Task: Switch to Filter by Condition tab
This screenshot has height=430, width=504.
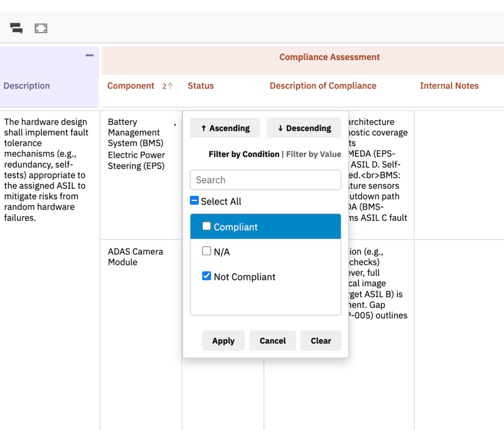Action: coord(244,154)
